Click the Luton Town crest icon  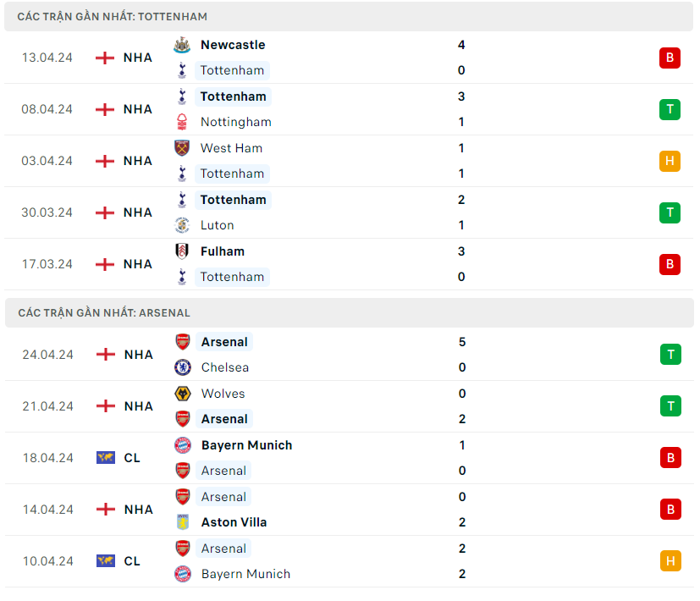[x=182, y=225]
